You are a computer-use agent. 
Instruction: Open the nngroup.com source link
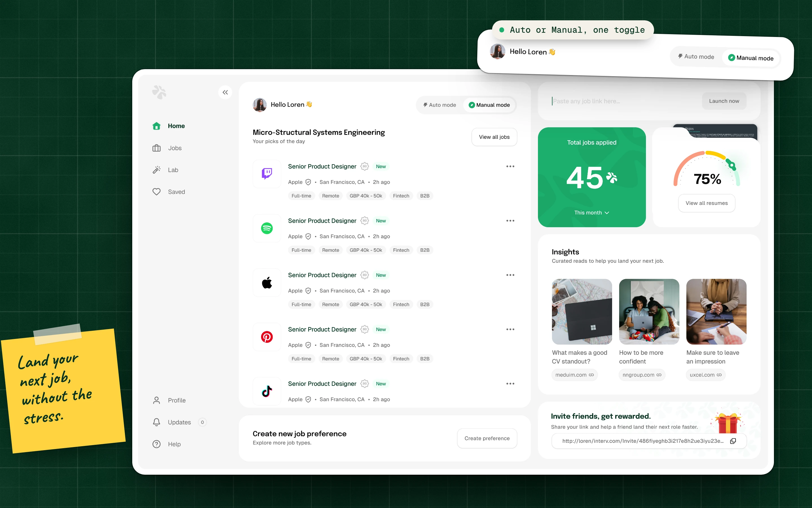641,375
